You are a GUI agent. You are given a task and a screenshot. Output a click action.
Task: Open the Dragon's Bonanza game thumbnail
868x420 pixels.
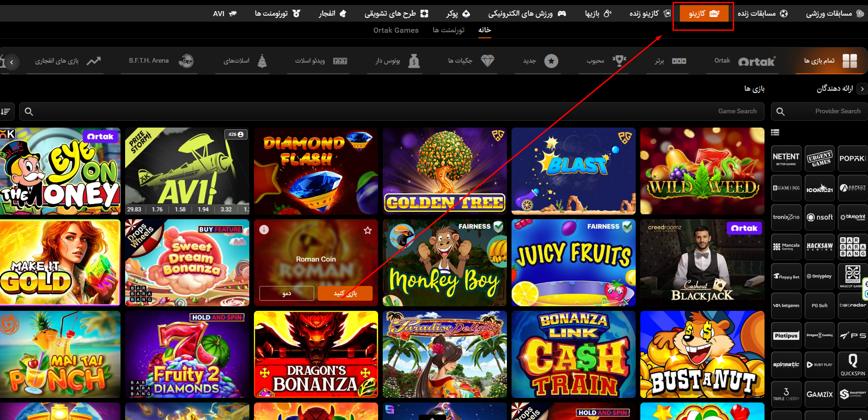pos(316,354)
